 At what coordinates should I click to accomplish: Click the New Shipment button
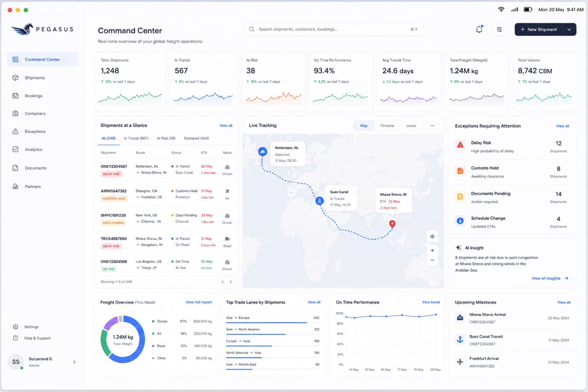tap(538, 29)
